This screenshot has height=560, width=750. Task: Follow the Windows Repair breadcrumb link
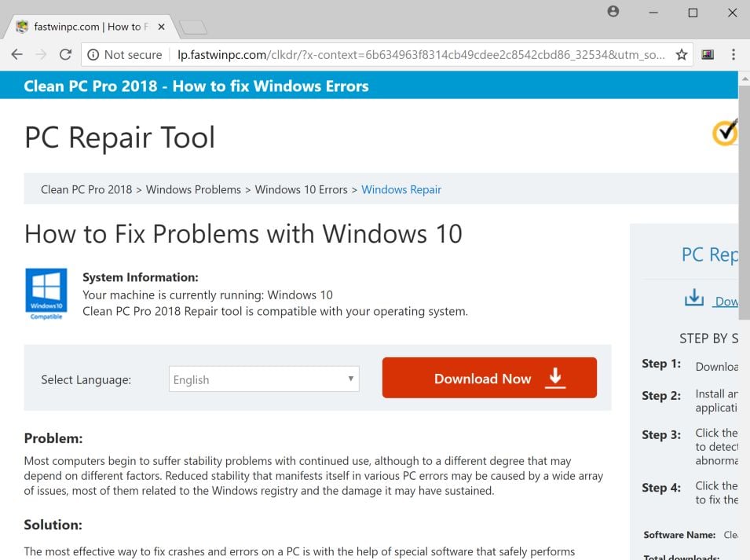[401, 189]
